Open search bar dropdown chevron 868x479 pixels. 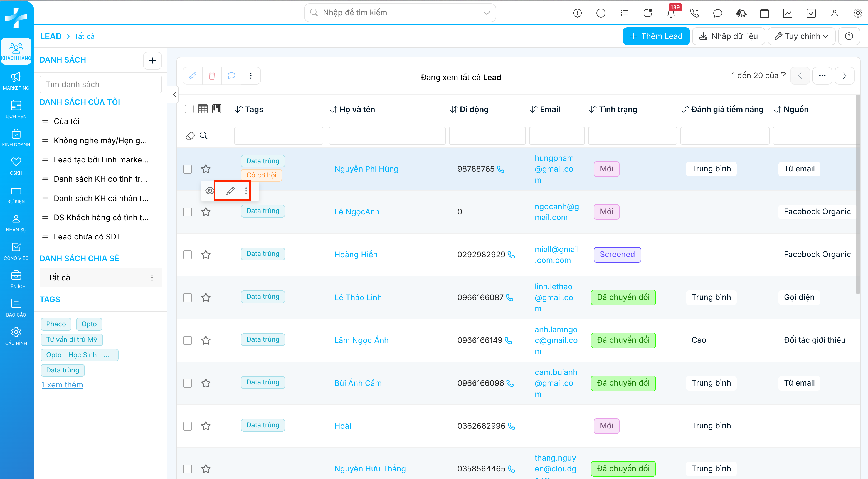486,13
